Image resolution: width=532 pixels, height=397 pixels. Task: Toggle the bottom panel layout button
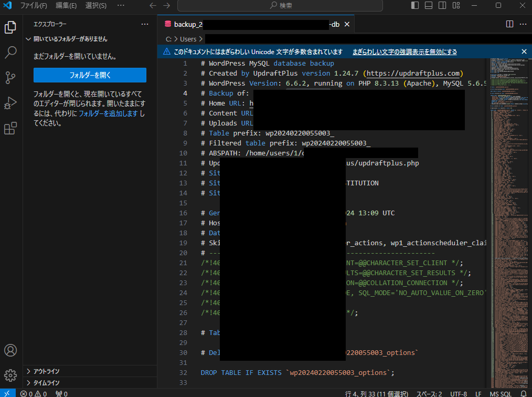[x=429, y=5]
